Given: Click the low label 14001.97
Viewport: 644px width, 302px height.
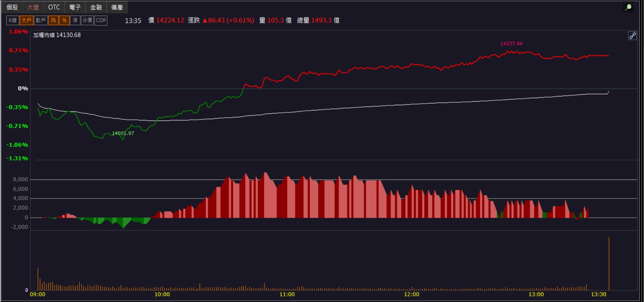Looking at the screenshot, I should click(x=123, y=133).
